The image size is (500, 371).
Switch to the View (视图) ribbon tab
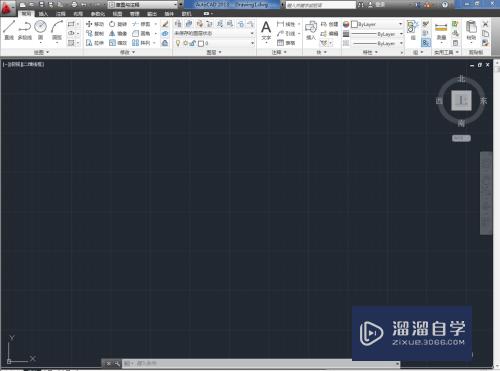[x=117, y=14]
